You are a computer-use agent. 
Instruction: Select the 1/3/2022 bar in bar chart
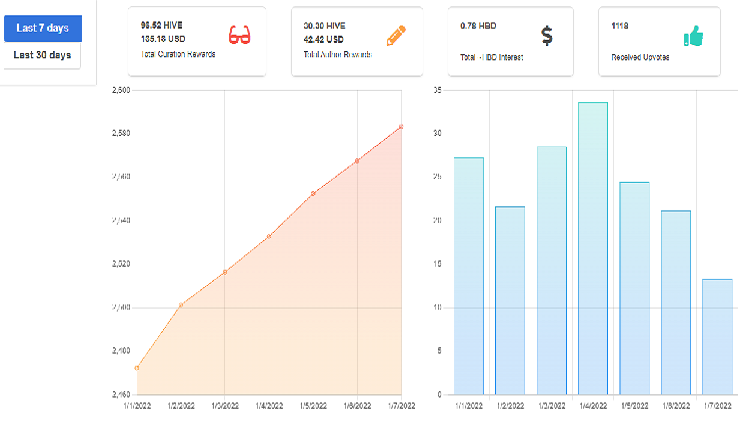(x=552, y=270)
